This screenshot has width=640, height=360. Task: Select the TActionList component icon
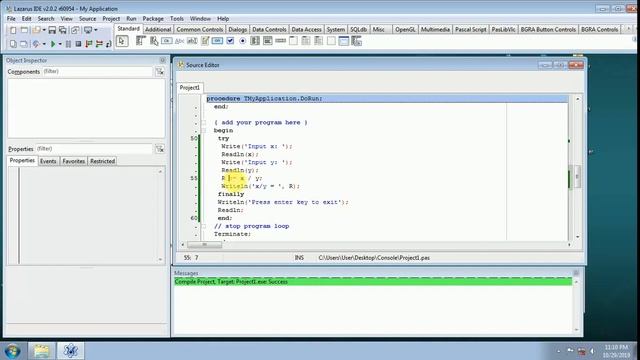click(356, 41)
